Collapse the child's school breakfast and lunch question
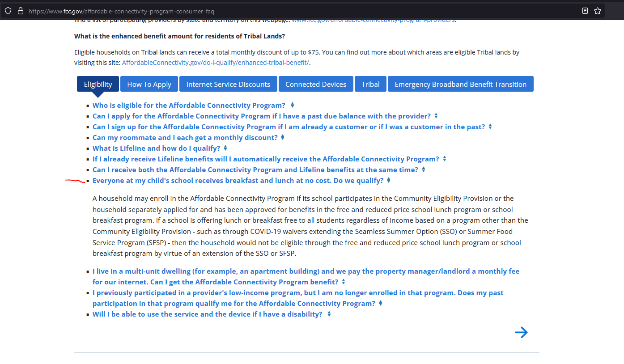This screenshot has width=624, height=364. (x=238, y=181)
